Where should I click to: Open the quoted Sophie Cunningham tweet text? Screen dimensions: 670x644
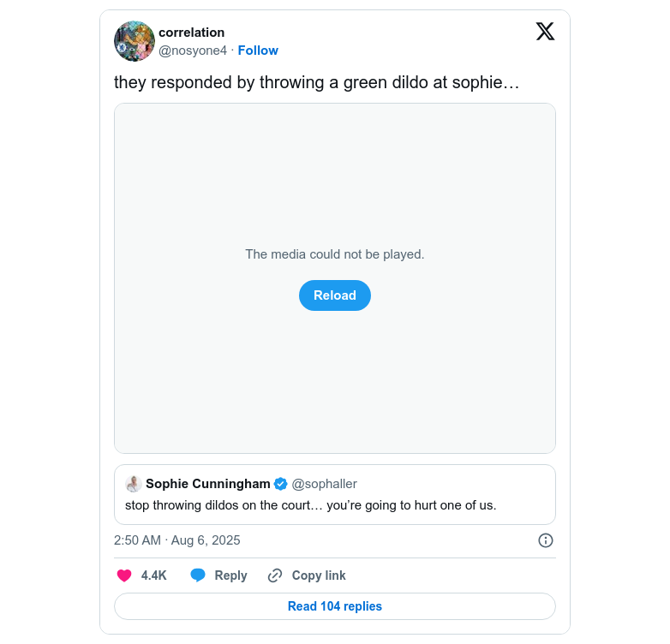coord(311,505)
